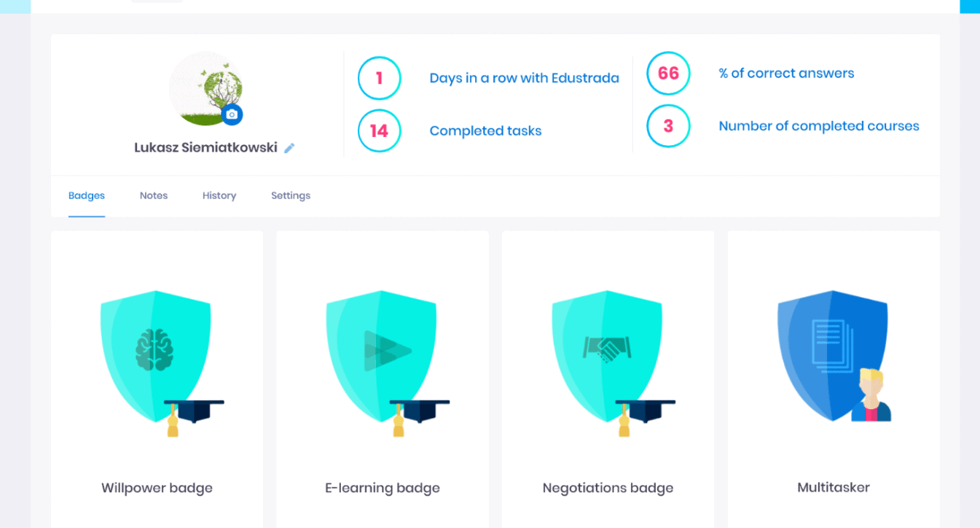Click the Completed tasks label

pos(485,131)
